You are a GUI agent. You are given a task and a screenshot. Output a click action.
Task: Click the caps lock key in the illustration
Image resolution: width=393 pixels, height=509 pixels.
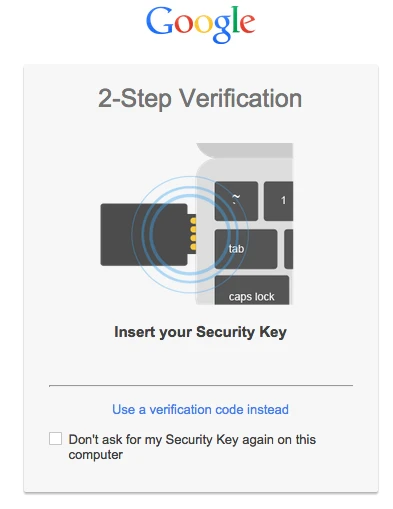click(x=252, y=290)
